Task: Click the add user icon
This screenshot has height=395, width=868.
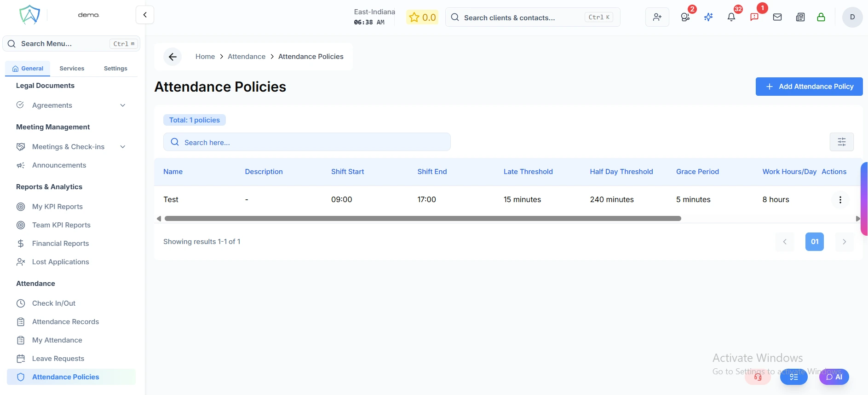Action: tap(657, 17)
